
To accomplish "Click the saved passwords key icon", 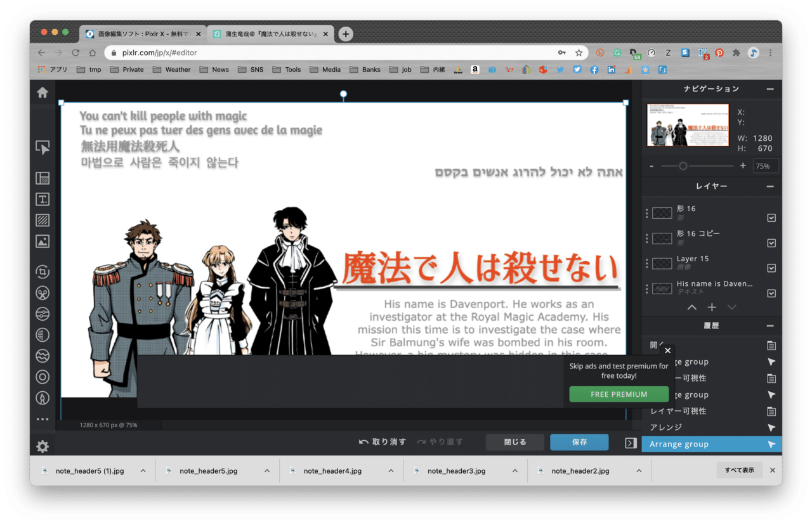I will [x=561, y=53].
